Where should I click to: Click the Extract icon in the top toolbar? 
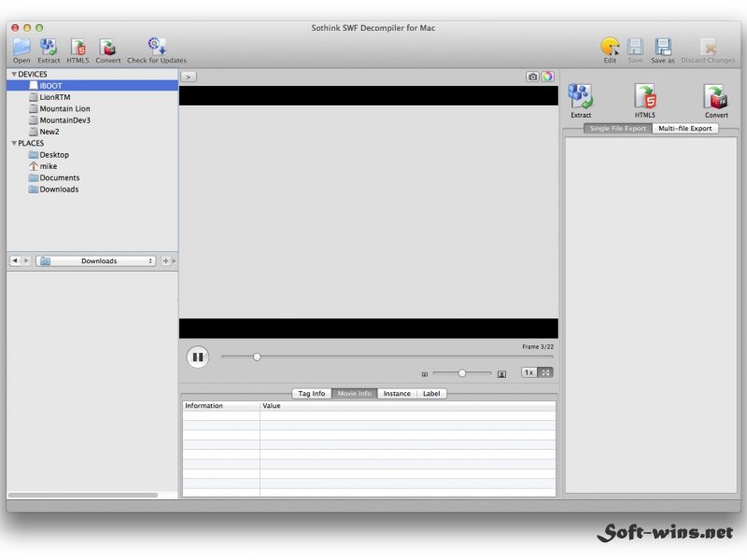[x=49, y=50]
